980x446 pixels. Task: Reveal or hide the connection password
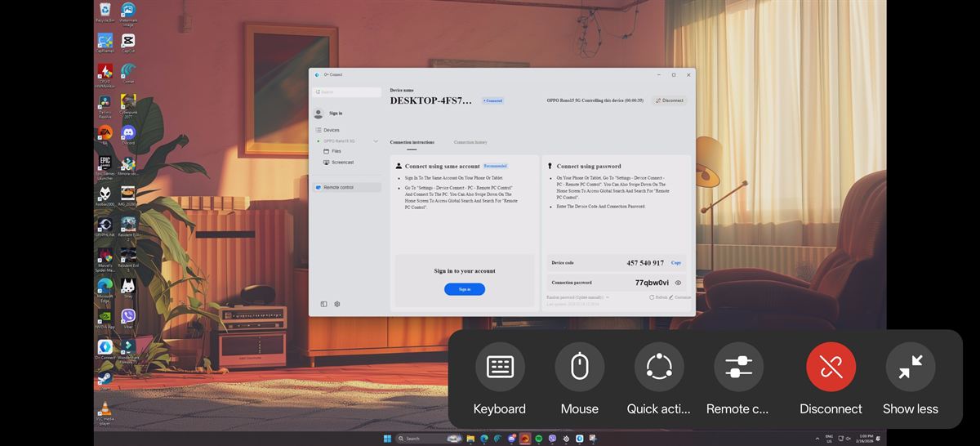coord(678,283)
